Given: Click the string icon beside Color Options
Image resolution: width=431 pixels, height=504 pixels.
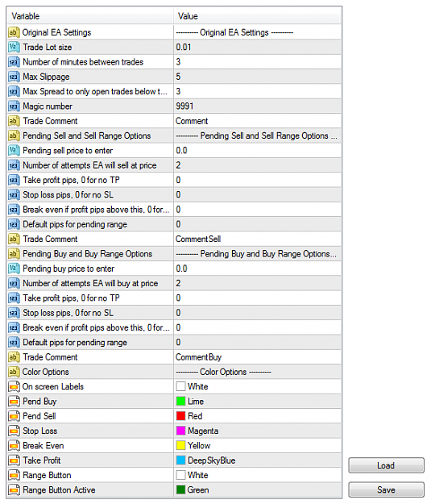Looking at the screenshot, I should tap(14, 372).
